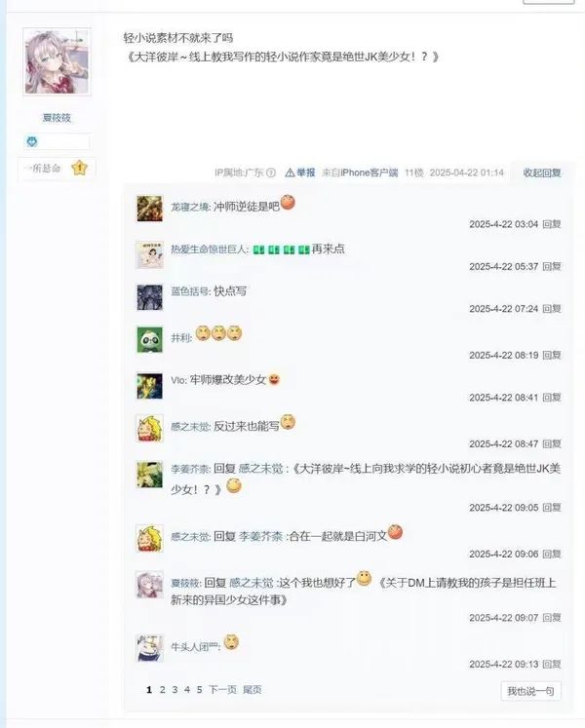Open 牛头人闭嘴's avatar

click(149, 648)
